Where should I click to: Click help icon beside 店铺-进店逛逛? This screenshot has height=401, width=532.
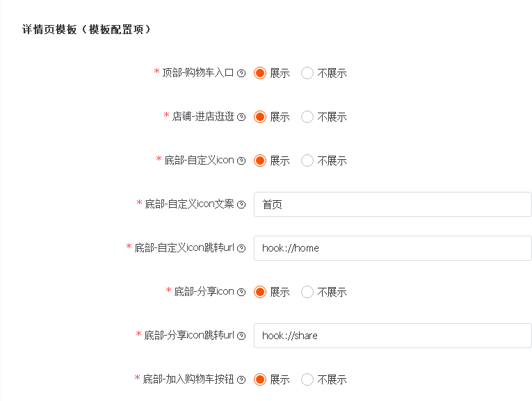click(x=241, y=117)
